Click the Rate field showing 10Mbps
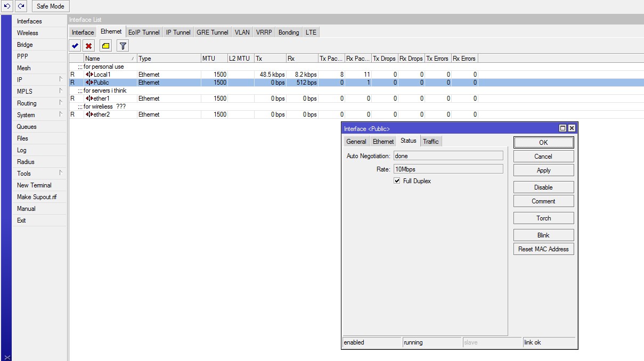Viewport: 644px width, 361px height. [448, 169]
